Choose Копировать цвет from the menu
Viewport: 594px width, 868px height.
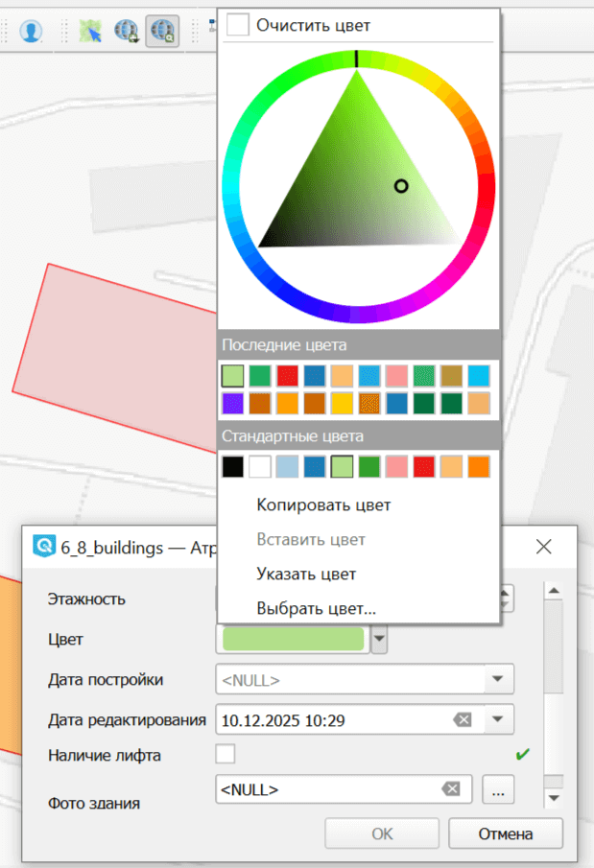click(323, 504)
